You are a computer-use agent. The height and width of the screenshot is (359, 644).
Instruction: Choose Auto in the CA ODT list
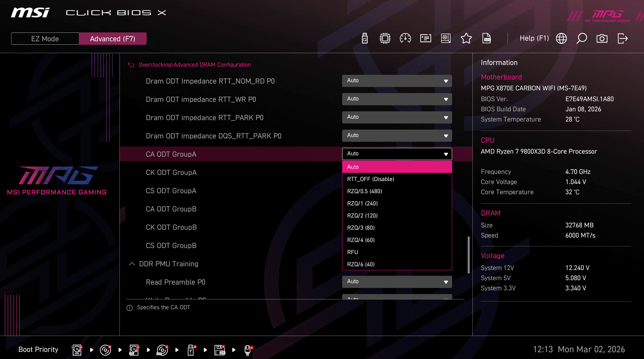pyautogui.click(x=397, y=167)
